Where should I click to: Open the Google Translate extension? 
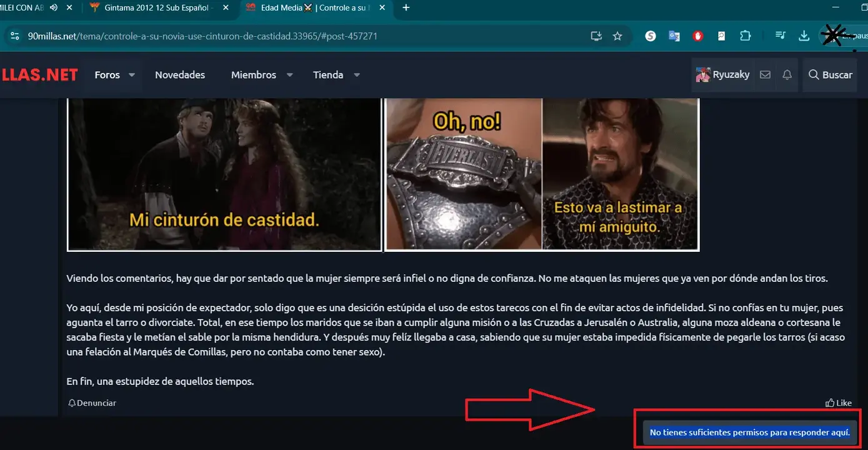point(674,36)
